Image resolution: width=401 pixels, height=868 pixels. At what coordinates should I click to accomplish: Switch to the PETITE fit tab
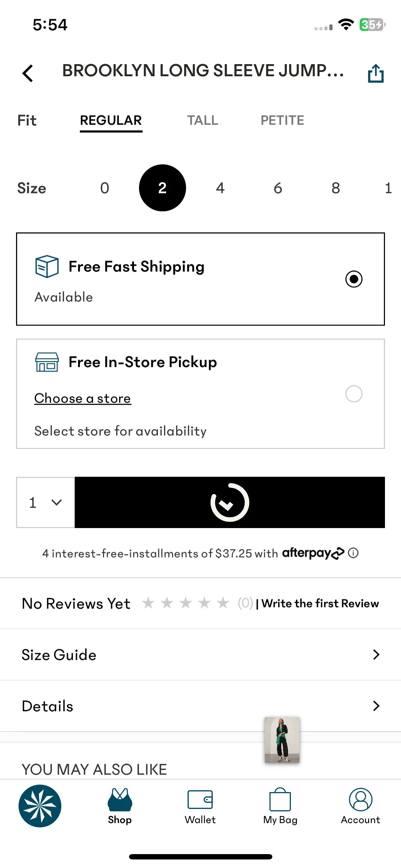[282, 120]
